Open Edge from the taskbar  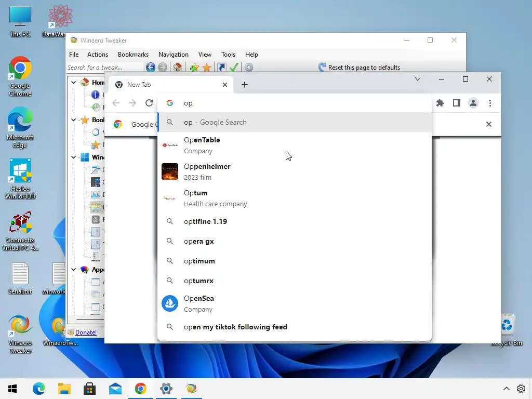pos(38,389)
